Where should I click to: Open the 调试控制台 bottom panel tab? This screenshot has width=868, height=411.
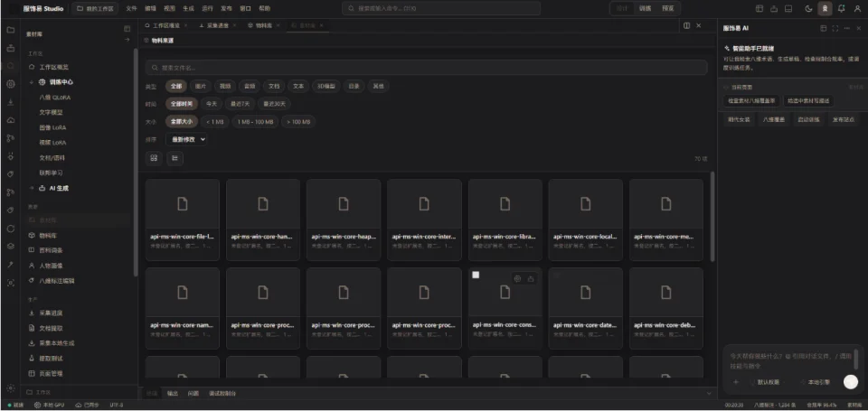(x=222, y=393)
